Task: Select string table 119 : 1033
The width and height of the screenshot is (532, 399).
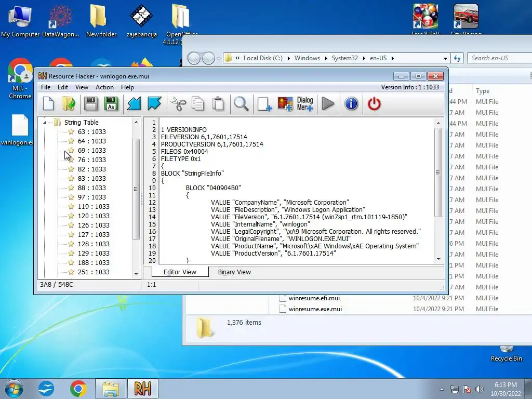Action: click(94, 206)
